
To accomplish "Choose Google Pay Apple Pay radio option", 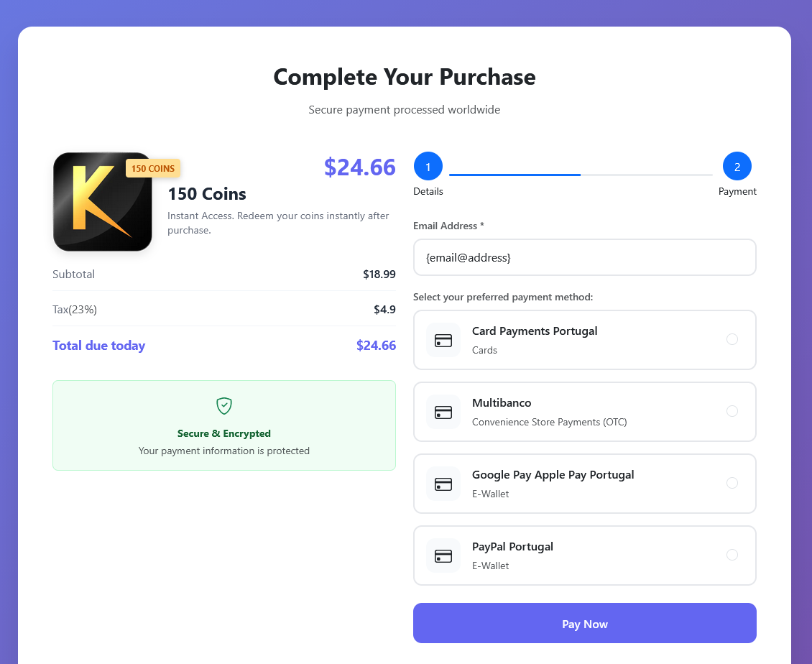I will click(732, 483).
